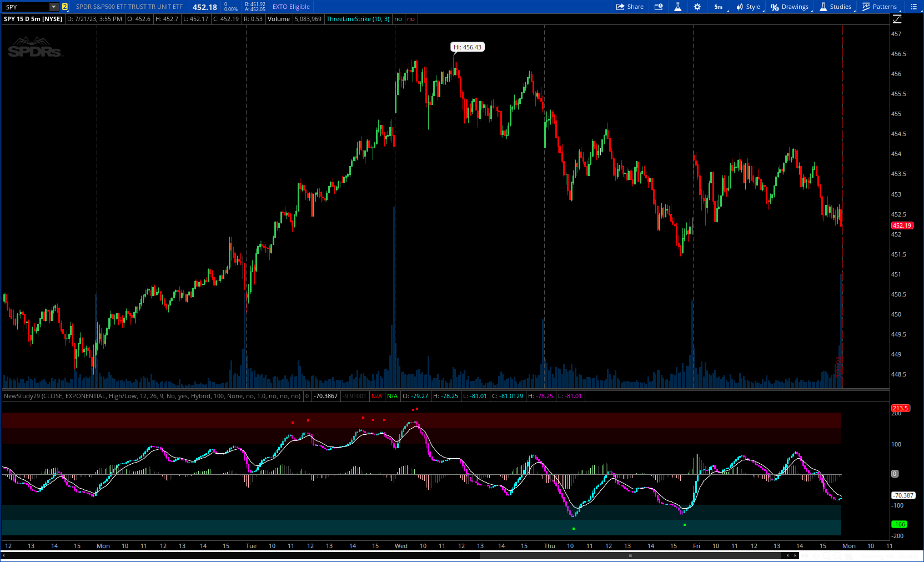This screenshot has height=562, width=924.
Task: Click the price axis settings icon
Action: click(897, 19)
